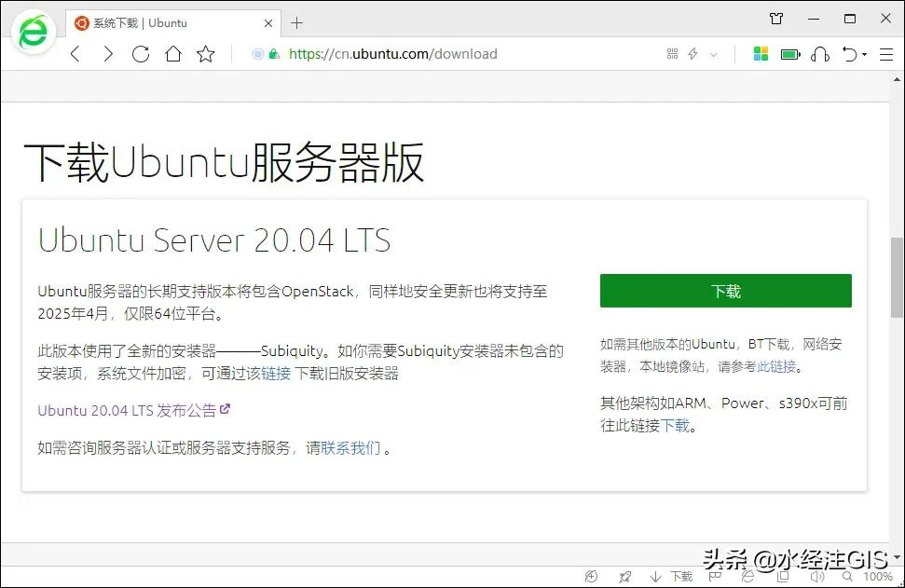905x588 pixels.
Task: Open the 下载 download manager in status bar
Action: tap(673, 577)
